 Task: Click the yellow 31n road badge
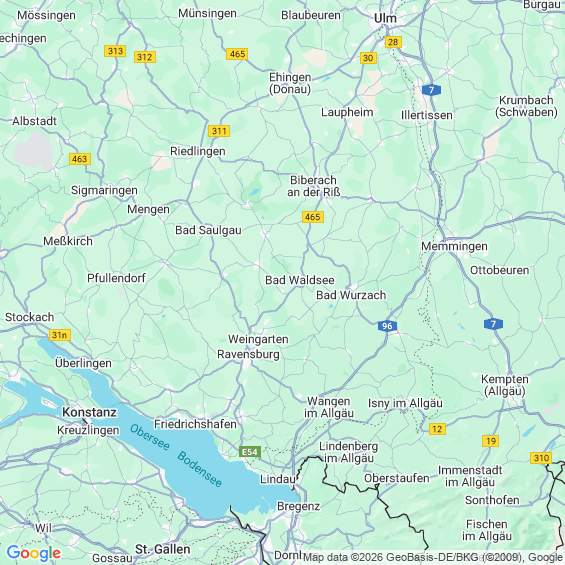tap(60, 335)
